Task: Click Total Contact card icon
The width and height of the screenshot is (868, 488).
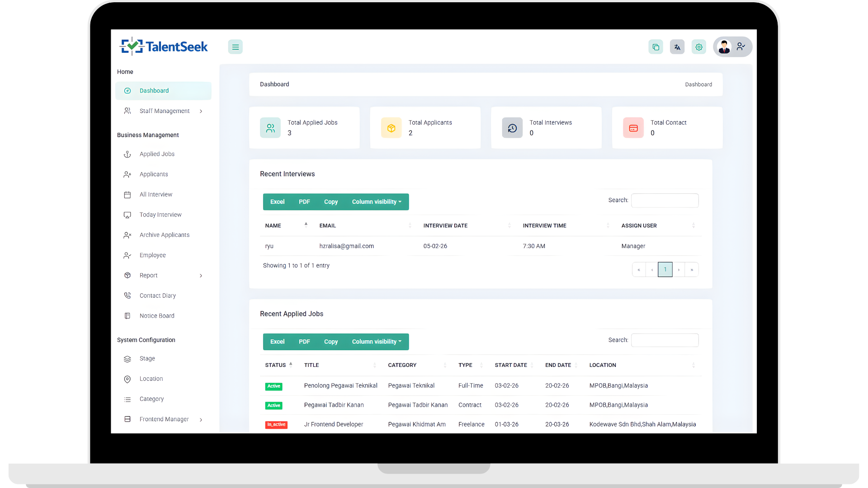Action: [x=633, y=128]
